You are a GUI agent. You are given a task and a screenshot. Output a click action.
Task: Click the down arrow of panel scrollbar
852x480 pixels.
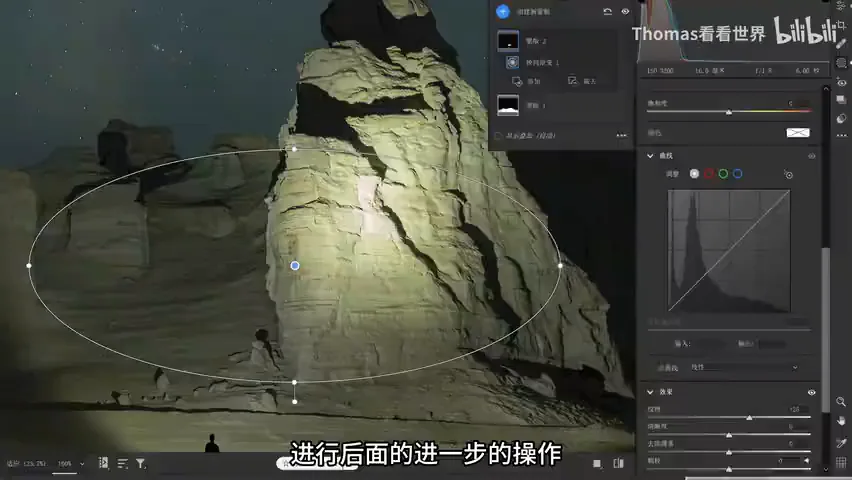click(x=826, y=469)
